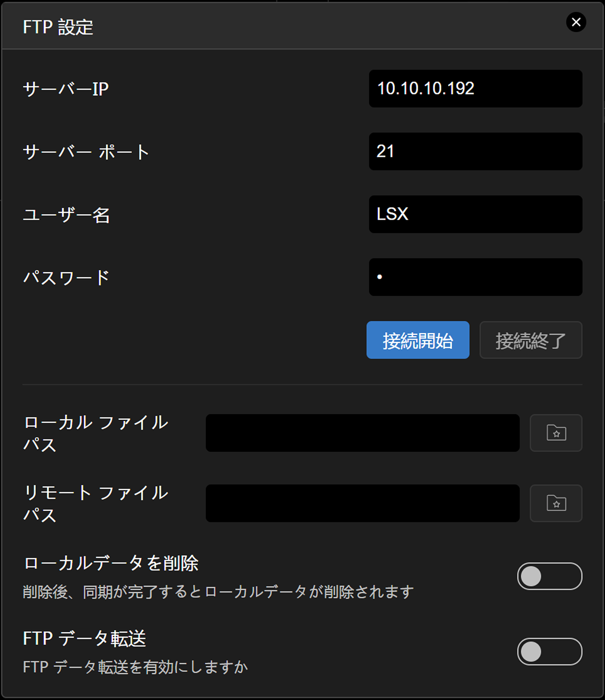Screen dimensions: 605x700
Task: Click the サーバー ポート label text
Action: 86,152
